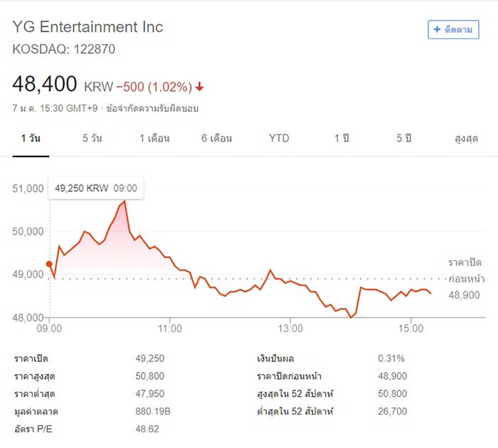Open the 1 เดือน chart range

point(154,139)
